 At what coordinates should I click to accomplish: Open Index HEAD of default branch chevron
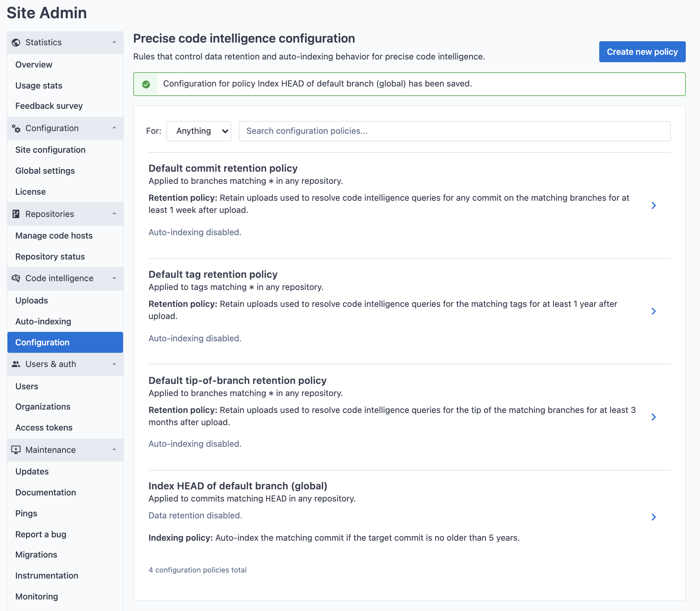coord(654,517)
